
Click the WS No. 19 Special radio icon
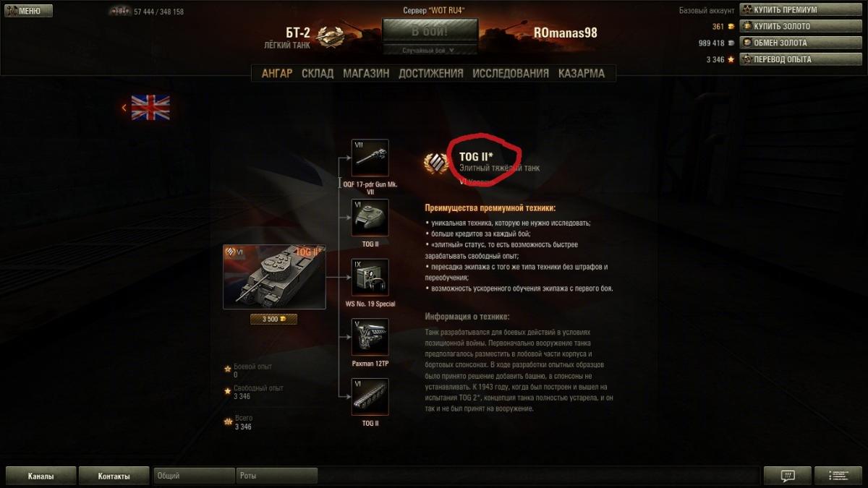[x=370, y=277]
